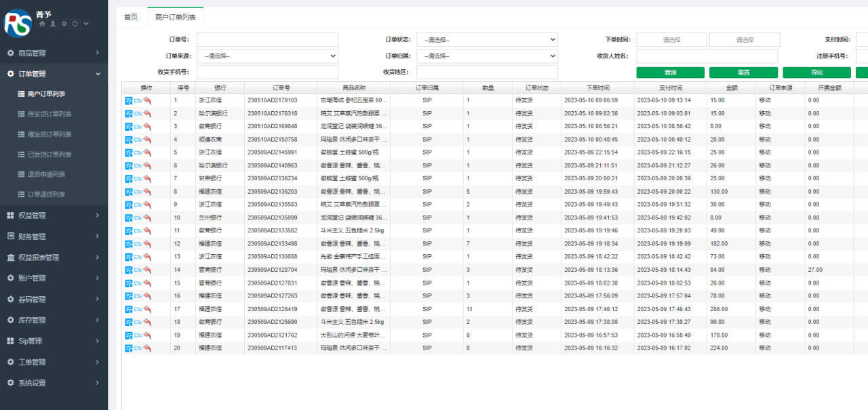This screenshot has height=410, width=868.
Task: Click red refund arrow in row 9
Action: [x=147, y=205]
